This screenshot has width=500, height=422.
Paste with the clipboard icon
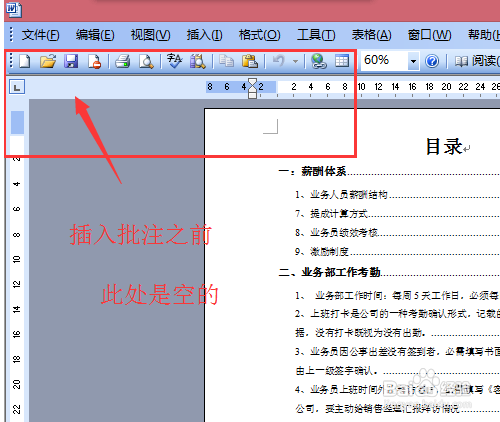tap(250, 61)
